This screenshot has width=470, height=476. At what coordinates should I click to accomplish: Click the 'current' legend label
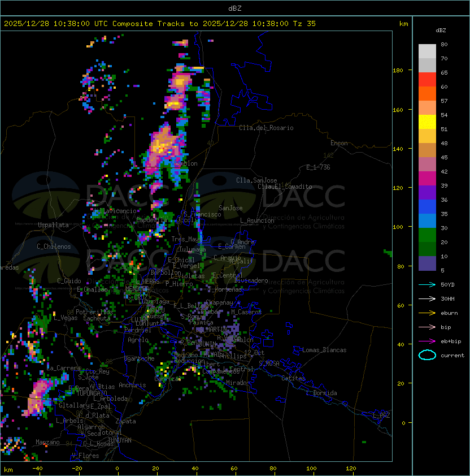(x=452, y=356)
